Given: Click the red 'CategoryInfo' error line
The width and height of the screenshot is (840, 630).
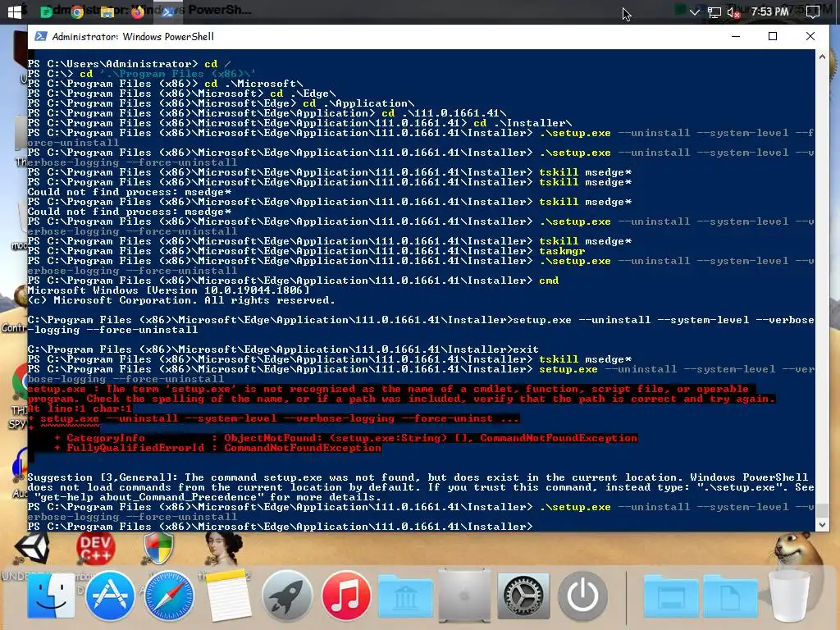Looking at the screenshot, I should click(x=345, y=438).
